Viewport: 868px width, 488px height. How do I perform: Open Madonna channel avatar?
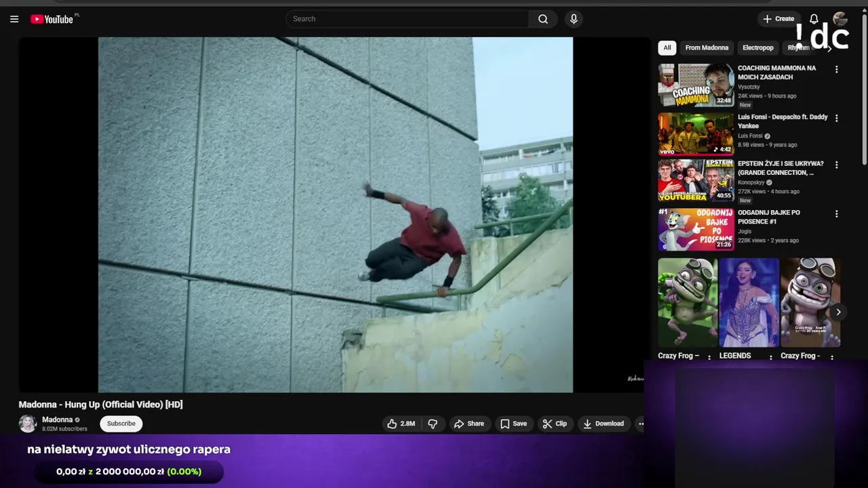tap(28, 424)
